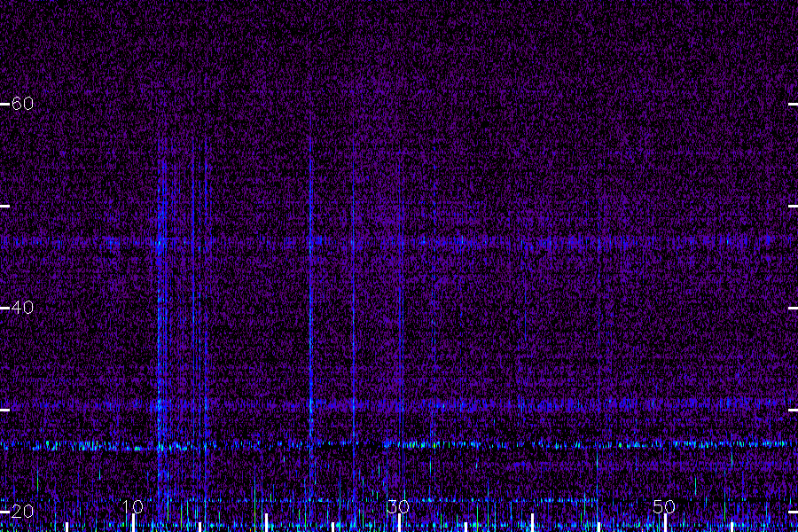Click the "30" horizontal axis label
The height and width of the screenshot is (532, 798).
[398, 506]
